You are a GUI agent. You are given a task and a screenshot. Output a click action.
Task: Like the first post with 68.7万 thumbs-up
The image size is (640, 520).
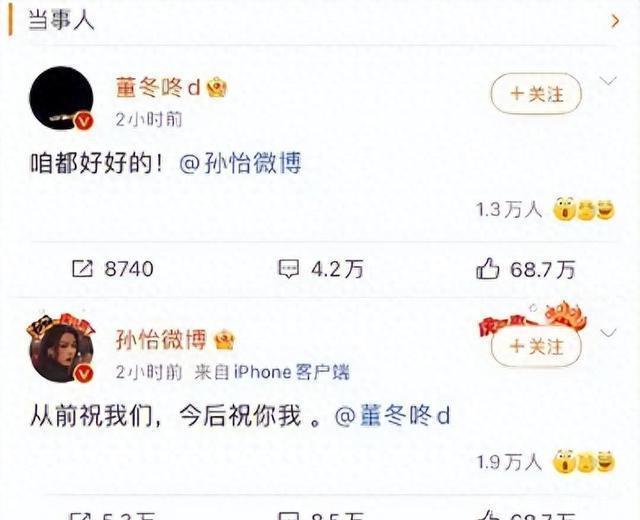487,269
